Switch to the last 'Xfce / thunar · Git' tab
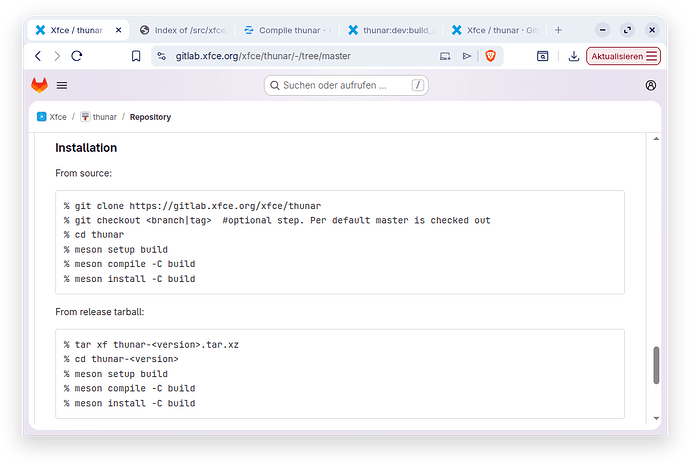 [x=495, y=30]
